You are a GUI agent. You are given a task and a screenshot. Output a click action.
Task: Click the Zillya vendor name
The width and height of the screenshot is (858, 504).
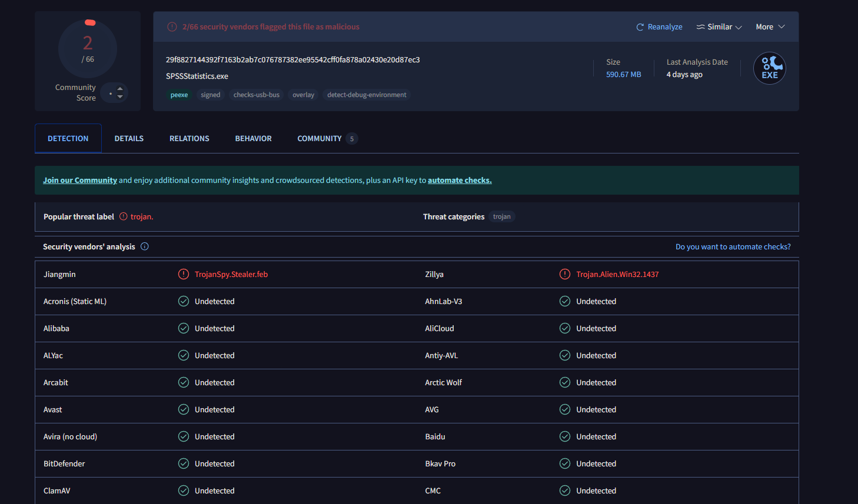coord(434,274)
